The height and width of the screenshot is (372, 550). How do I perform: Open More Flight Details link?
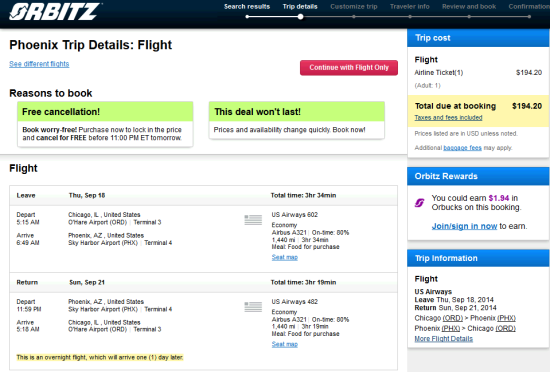(x=443, y=339)
